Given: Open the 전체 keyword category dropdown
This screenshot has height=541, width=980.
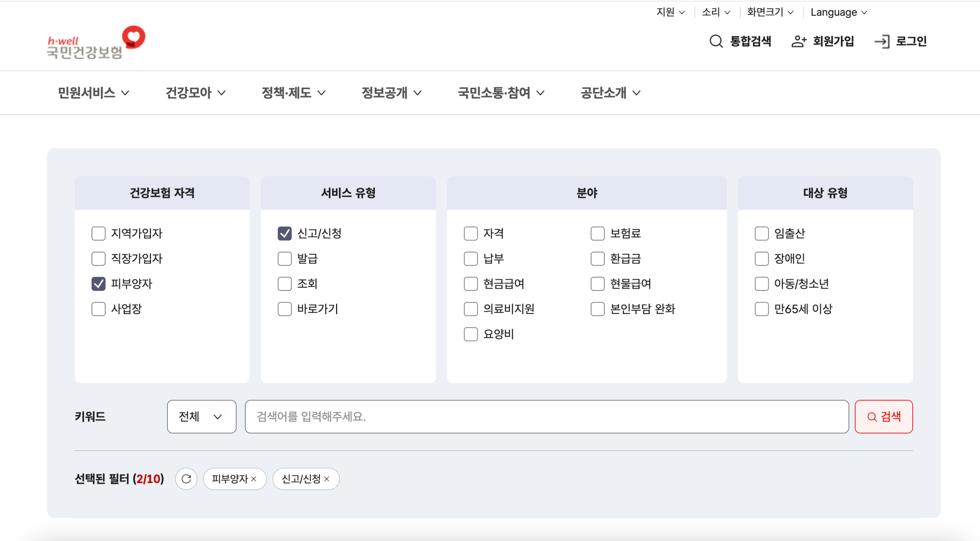Looking at the screenshot, I should pyautogui.click(x=201, y=417).
